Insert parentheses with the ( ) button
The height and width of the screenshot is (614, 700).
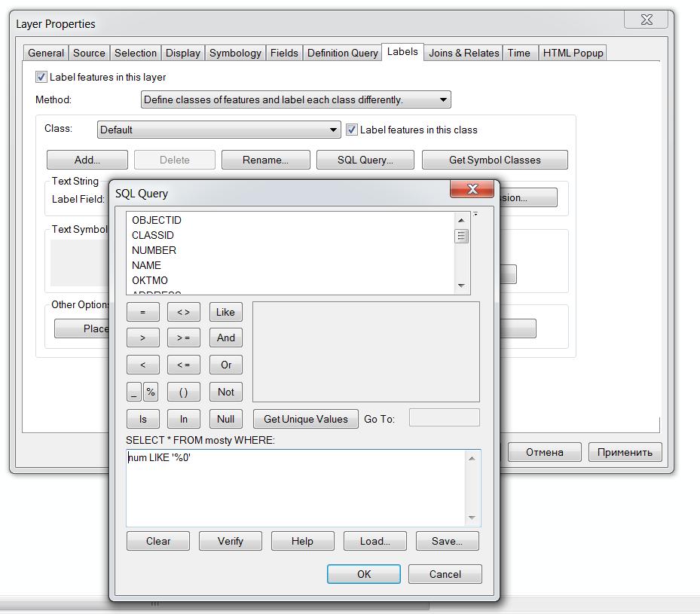(184, 392)
